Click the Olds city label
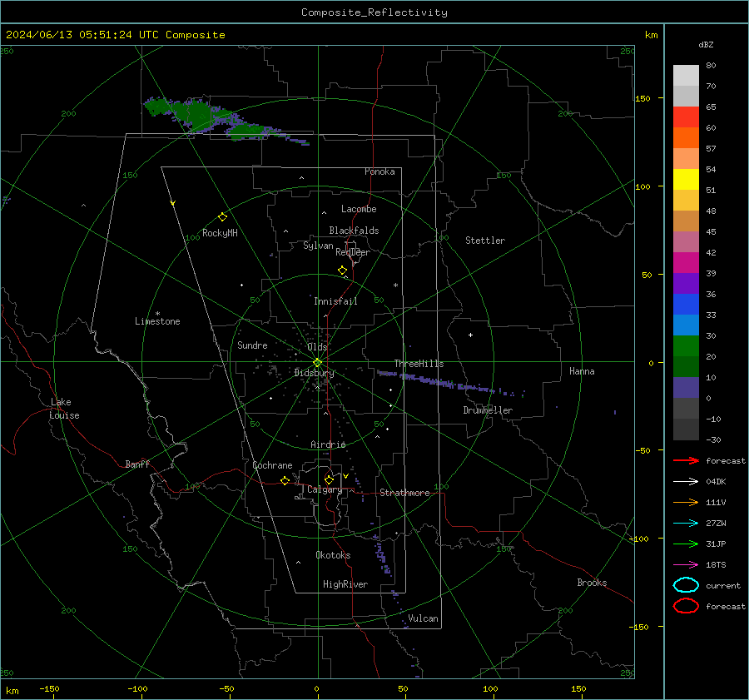Screen dimensions: 749x700 point(317,347)
